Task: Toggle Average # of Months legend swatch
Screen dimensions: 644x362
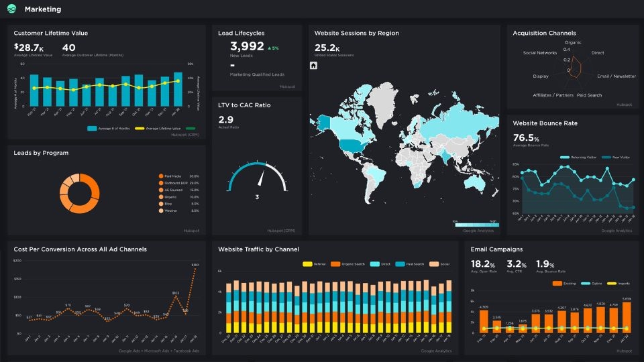Action: tap(92, 129)
